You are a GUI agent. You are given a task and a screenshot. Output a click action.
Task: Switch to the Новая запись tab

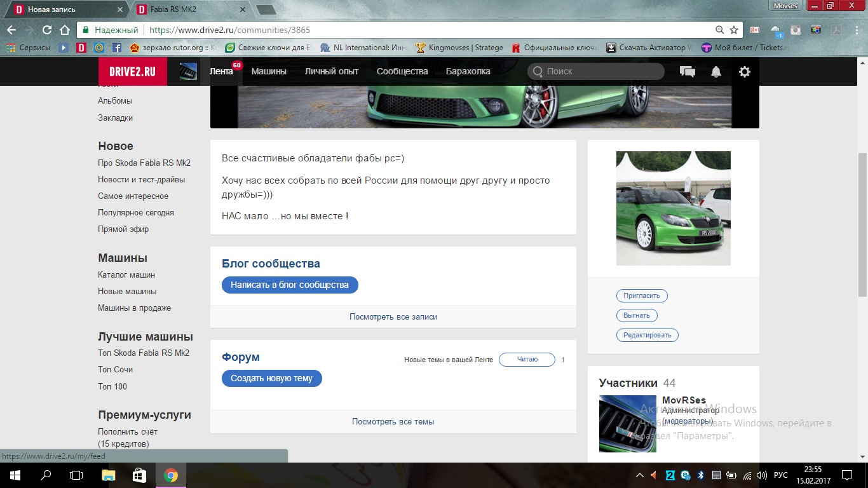pyautogui.click(x=67, y=9)
